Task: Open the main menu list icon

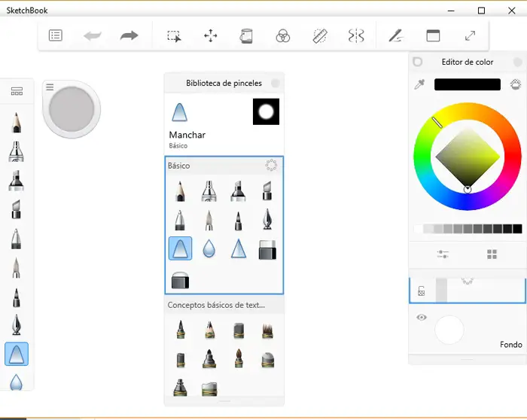Action: click(56, 35)
